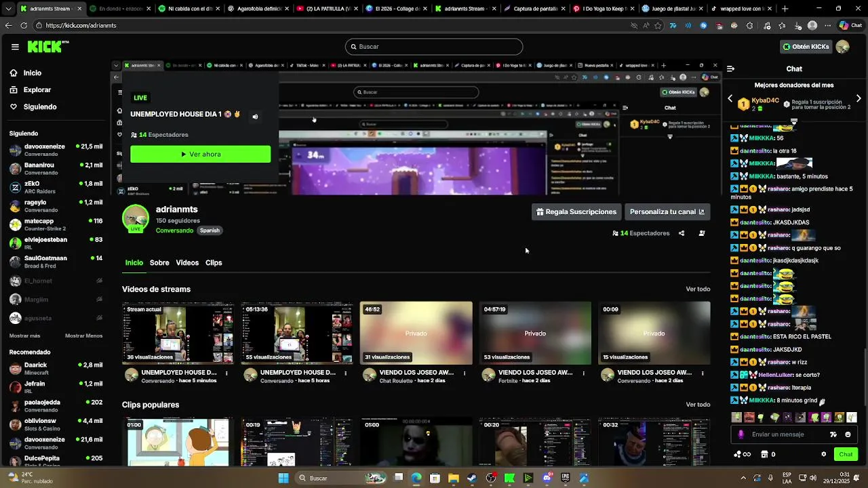The width and height of the screenshot is (868, 488).
Task: Select the purple microphone icon in message box
Action: (x=741, y=434)
